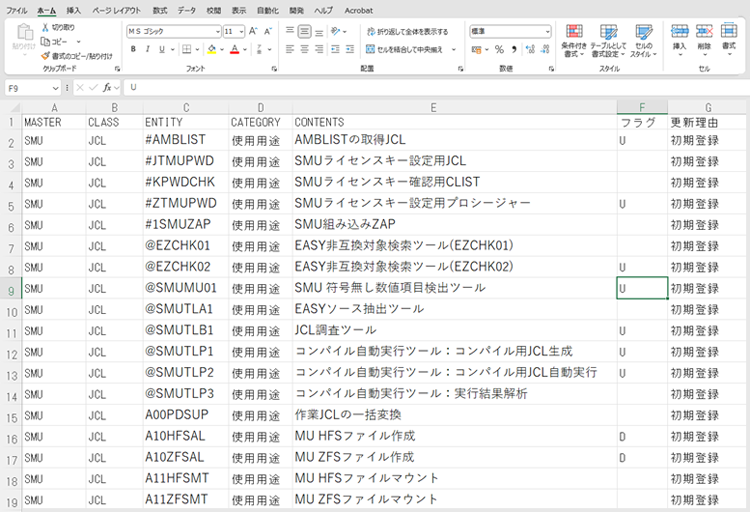This screenshot has height=512, width=750.
Task: Increase indent icon
Action: (x=350, y=49)
